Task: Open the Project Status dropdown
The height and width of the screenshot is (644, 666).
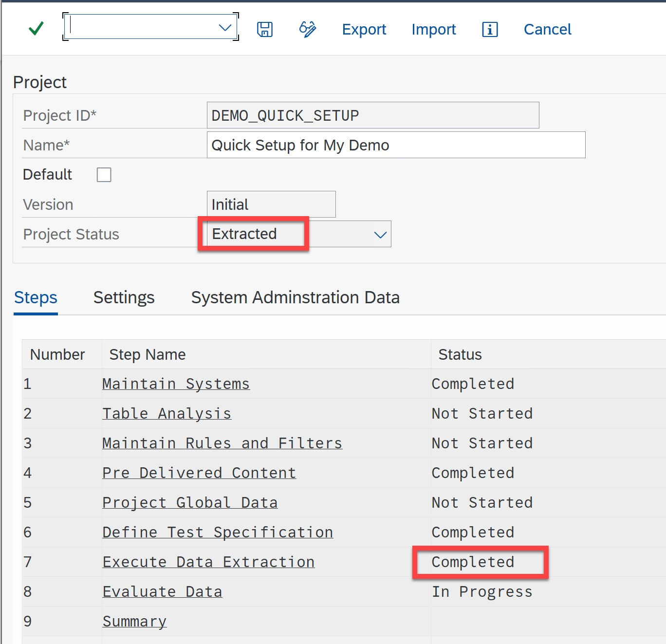Action: tap(380, 234)
